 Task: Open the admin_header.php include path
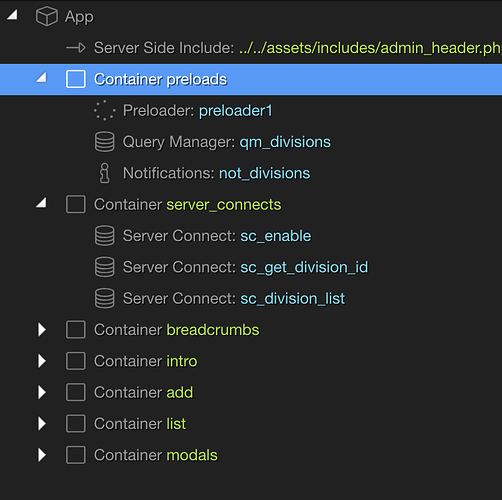(x=370, y=48)
